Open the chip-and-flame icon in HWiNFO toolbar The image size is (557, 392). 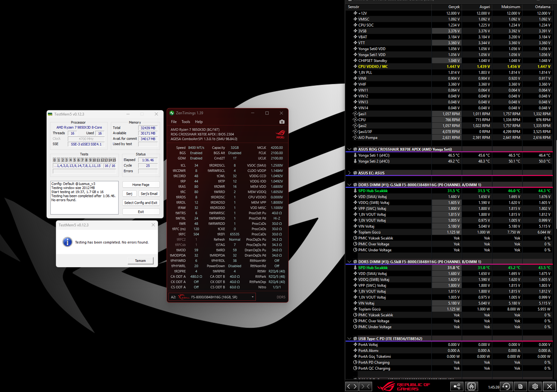click(471, 386)
